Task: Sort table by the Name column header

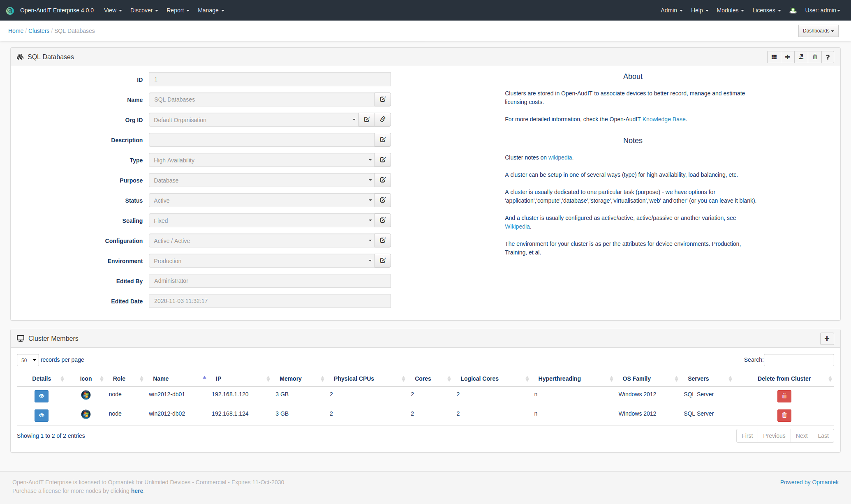Action: point(161,379)
